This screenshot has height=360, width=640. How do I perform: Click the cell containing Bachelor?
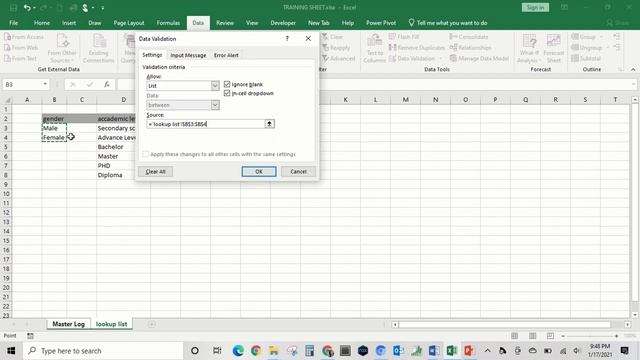coord(123,147)
